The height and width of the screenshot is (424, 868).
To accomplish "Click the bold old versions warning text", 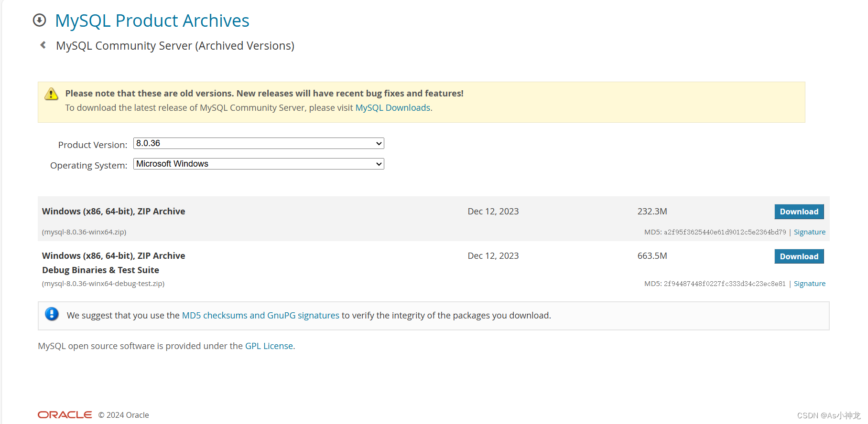I will tap(264, 93).
